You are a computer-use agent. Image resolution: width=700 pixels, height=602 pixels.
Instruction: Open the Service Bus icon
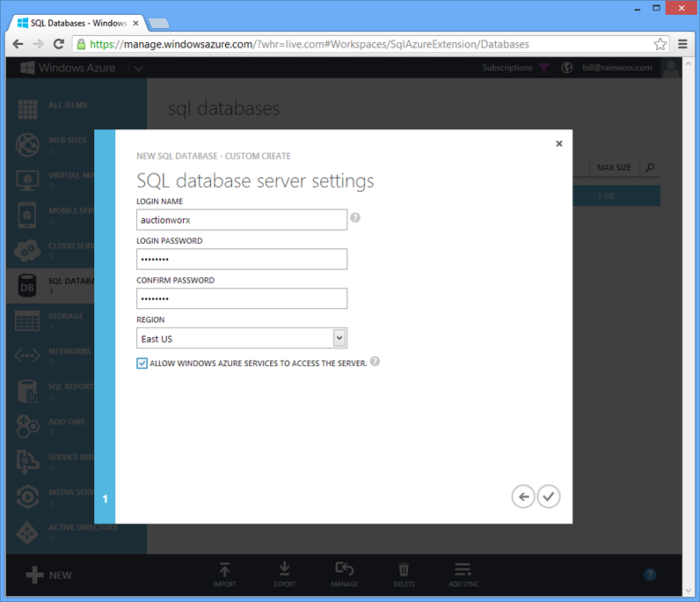tap(27, 461)
